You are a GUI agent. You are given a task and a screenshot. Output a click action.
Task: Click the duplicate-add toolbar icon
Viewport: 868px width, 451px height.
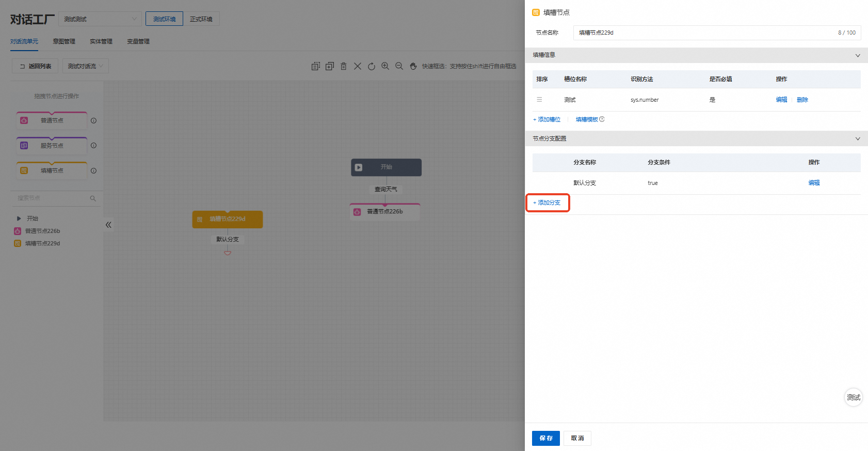330,66
